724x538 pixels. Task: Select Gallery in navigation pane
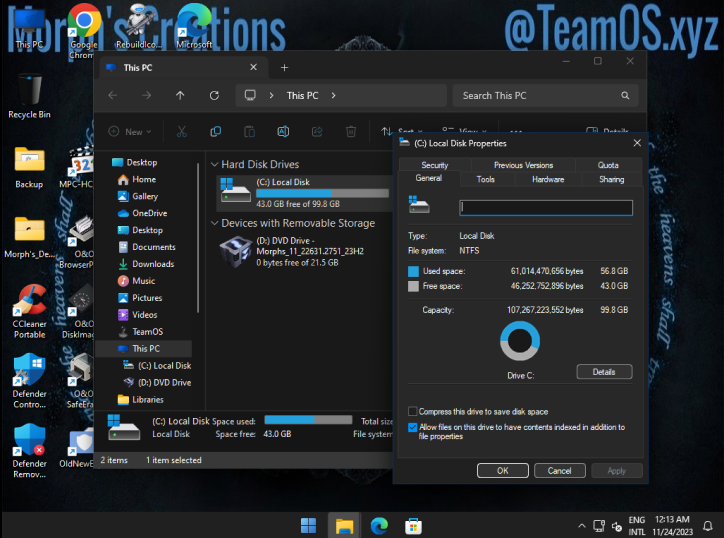[x=143, y=196]
